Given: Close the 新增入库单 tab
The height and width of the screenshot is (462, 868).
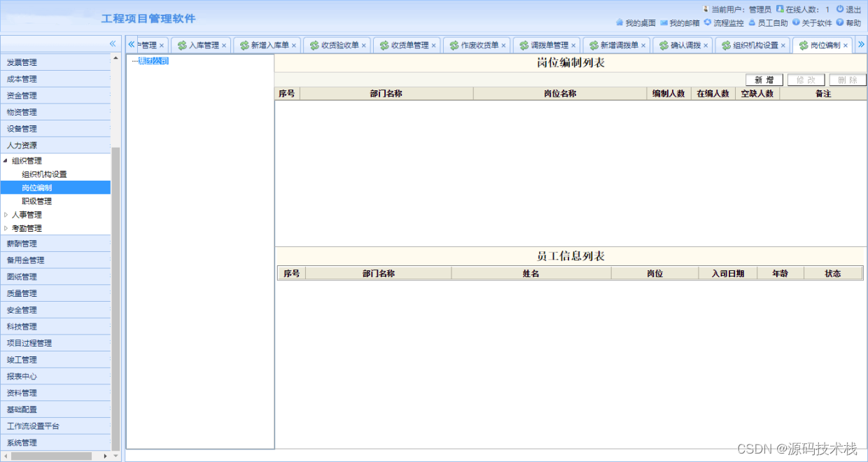Looking at the screenshot, I should pos(294,45).
